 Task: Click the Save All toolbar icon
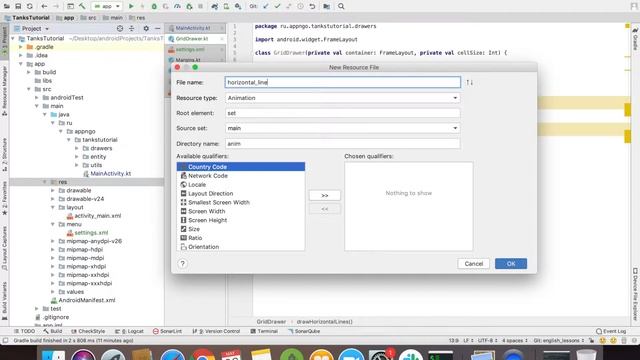[x=18, y=6]
